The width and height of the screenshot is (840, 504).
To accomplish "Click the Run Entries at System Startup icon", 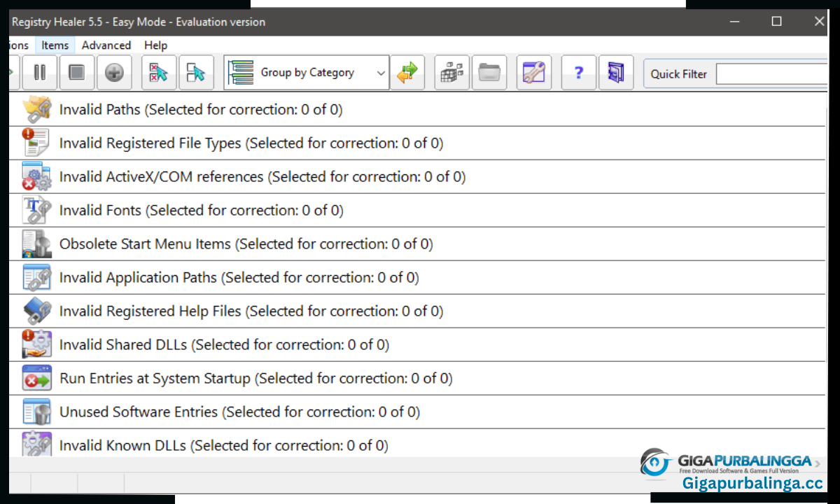I will click(x=36, y=378).
